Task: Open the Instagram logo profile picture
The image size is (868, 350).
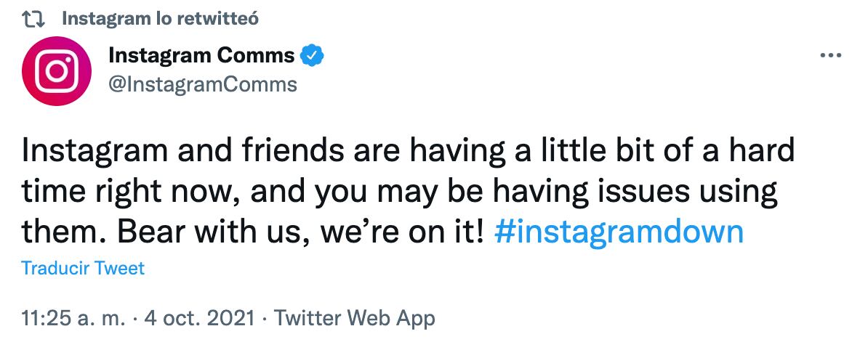Action: pyautogui.click(x=57, y=72)
